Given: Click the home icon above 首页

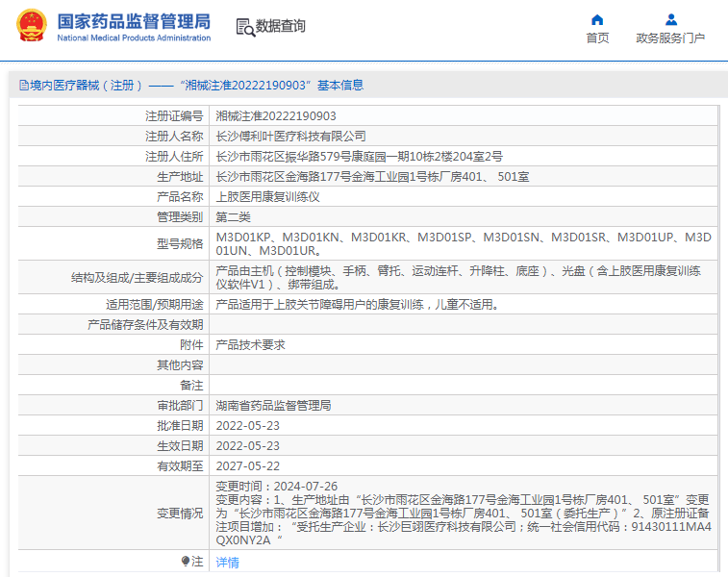Looking at the screenshot, I should pos(597,19).
